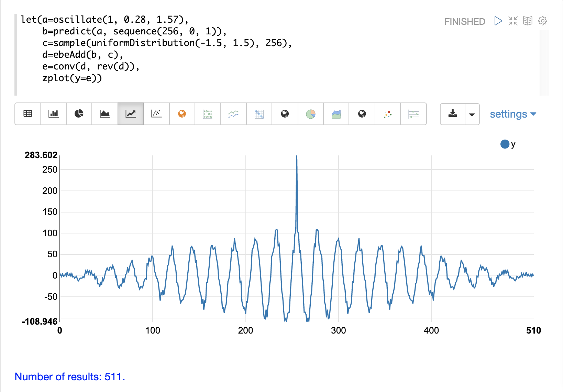The image size is (563, 392).
Task: Select the pie chart visualization
Action: point(79,114)
